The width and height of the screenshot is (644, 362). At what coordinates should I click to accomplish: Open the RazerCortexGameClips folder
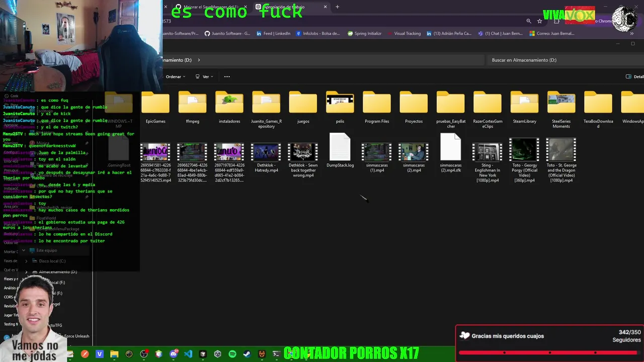[x=488, y=109]
